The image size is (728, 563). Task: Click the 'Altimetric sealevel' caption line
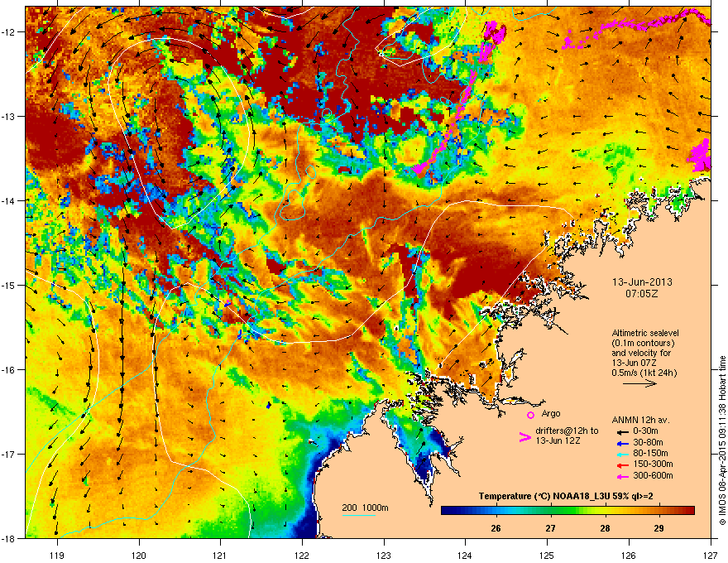(x=645, y=333)
